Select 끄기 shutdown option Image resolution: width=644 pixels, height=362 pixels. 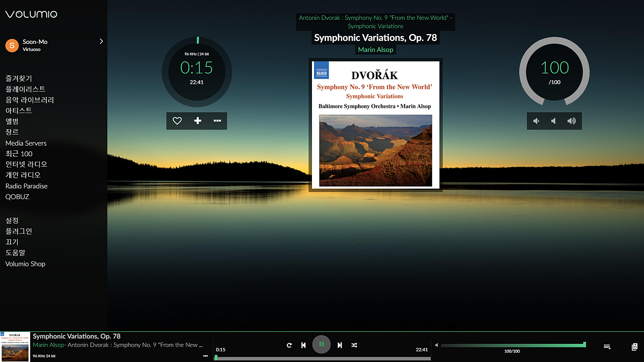pyautogui.click(x=12, y=242)
